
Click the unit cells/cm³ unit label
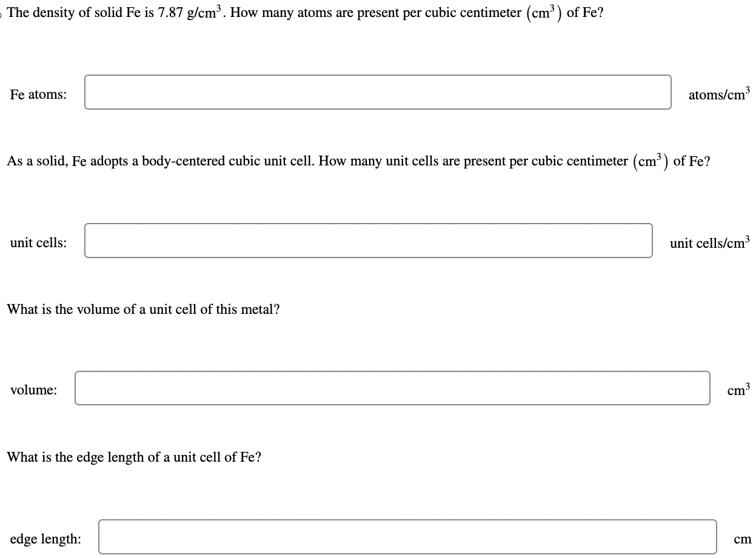pyautogui.click(x=710, y=244)
